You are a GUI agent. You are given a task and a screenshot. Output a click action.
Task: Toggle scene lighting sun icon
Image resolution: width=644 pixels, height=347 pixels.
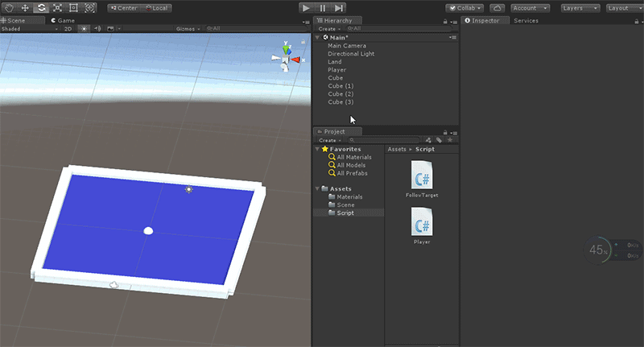point(84,29)
